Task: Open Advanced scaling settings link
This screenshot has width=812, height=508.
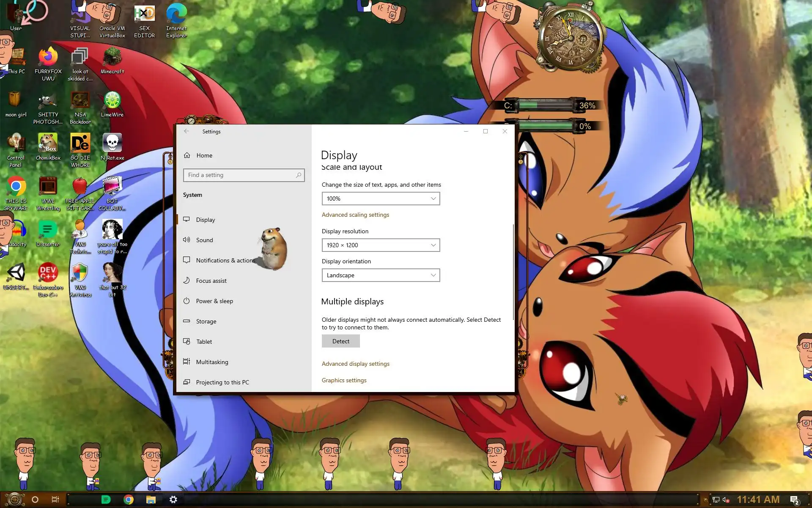Action: point(355,215)
